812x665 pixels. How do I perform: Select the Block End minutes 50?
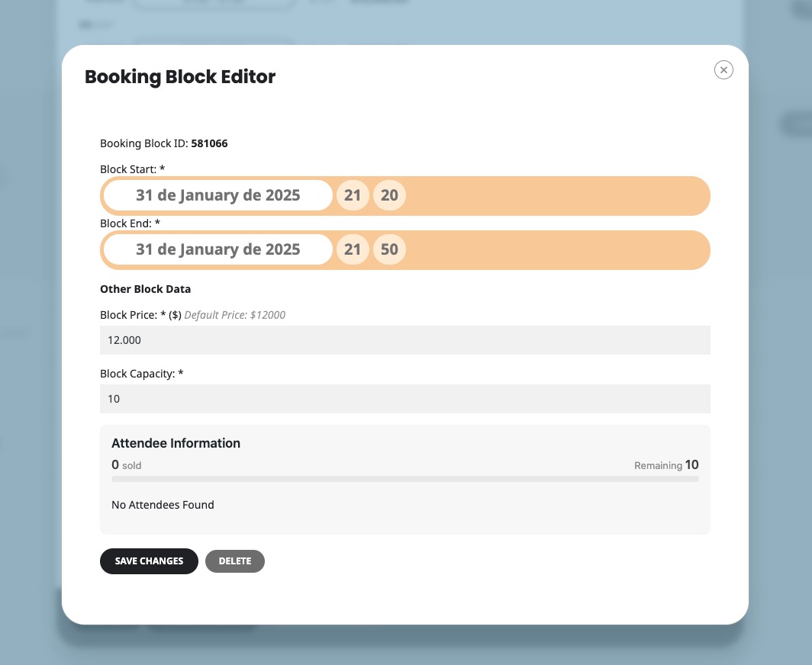389,249
